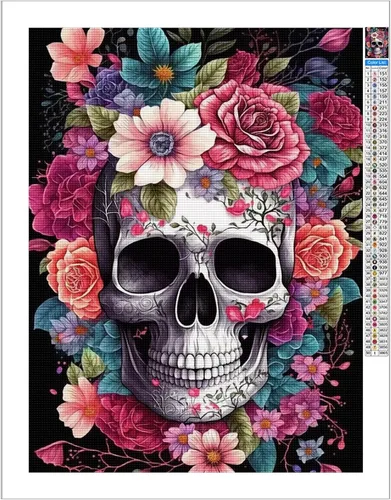This screenshot has height=500, width=391.
Task: Click the color code 779
Action: point(383,222)
